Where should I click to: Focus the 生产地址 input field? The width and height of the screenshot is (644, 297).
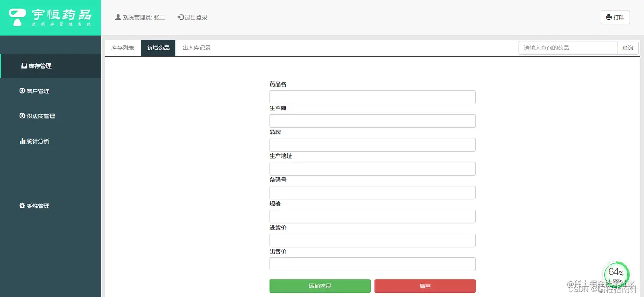click(373, 169)
